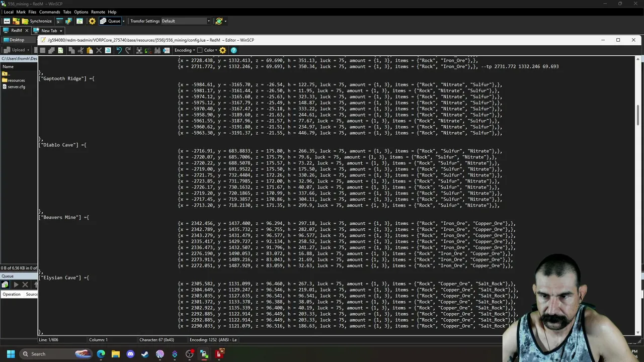Click the Delete X icon in editor toolbar
This screenshot has height=362, width=644.
(x=99, y=50)
